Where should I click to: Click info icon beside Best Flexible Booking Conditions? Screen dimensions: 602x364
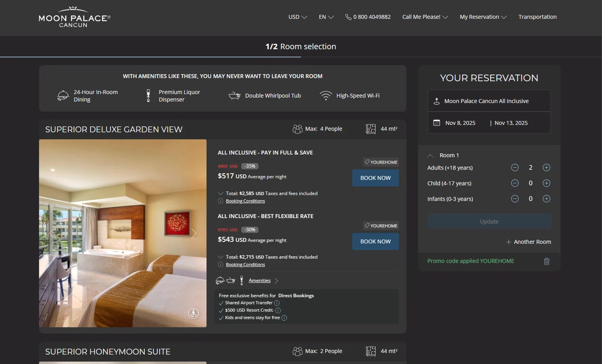click(220, 265)
